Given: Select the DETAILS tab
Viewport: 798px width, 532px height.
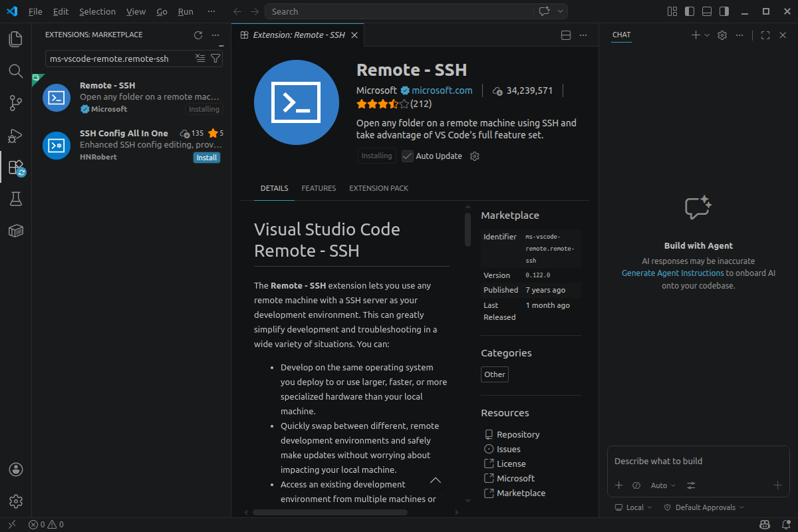Looking at the screenshot, I should coord(274,188).
